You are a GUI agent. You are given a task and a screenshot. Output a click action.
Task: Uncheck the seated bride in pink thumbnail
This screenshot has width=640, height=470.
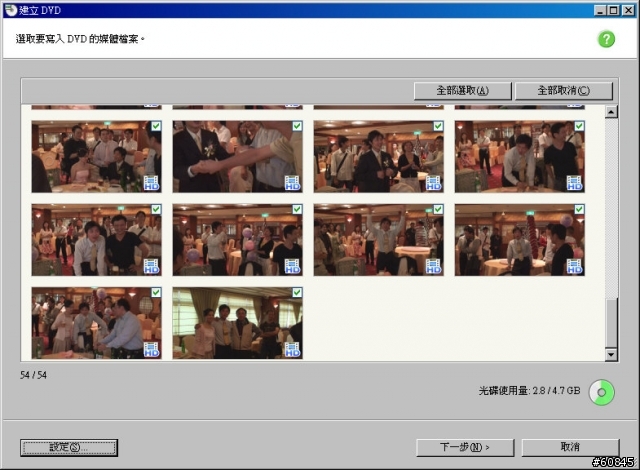[x=156, y=126]
